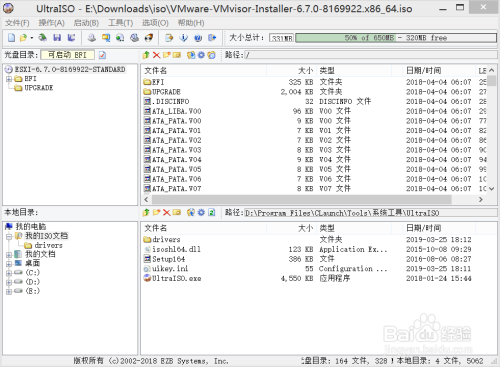Screen dimensions: 500x367
Task: Click the Save floppy disk icon
Action: click(57, 38)
